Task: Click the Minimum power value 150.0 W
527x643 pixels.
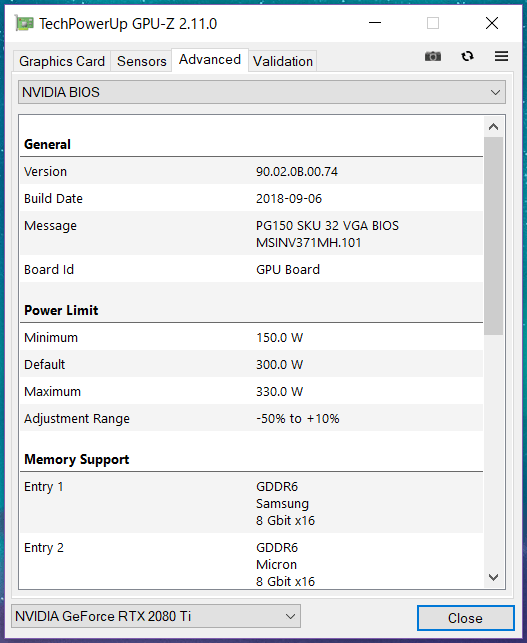Action: click(x=280, y=337)
